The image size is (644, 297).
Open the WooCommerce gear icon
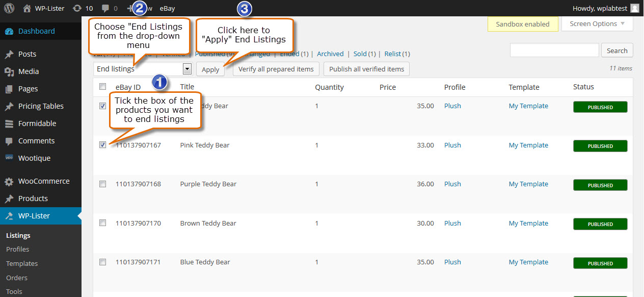click(x=9, y=181)
